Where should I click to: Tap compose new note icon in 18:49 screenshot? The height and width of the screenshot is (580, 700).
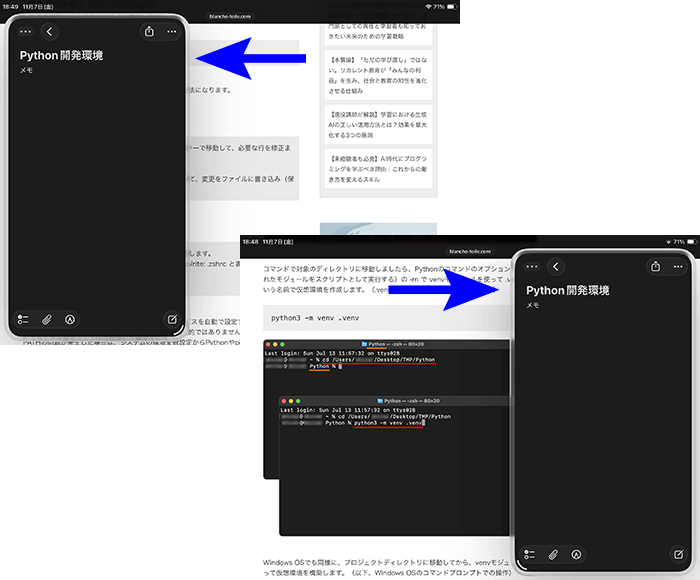tap(172, 319)
